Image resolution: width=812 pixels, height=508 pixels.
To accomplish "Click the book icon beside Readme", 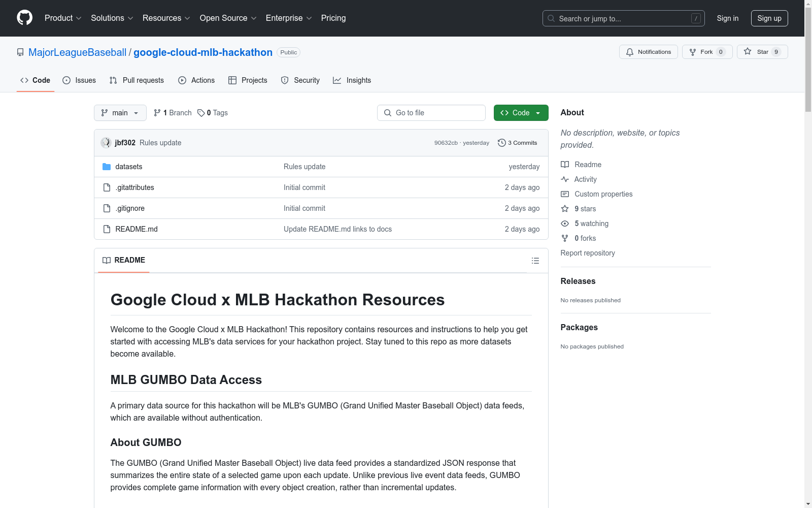I will tap(565, 165).
